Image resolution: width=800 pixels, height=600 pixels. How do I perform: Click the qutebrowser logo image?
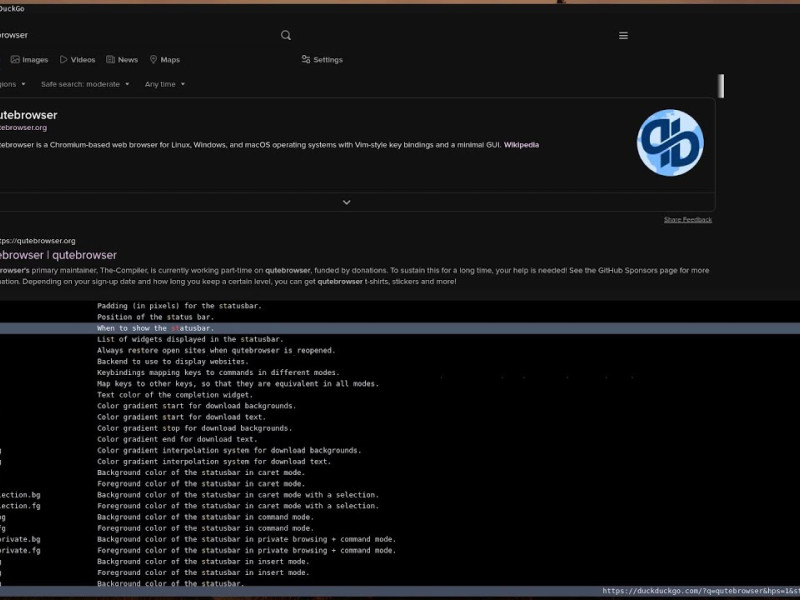670,142
